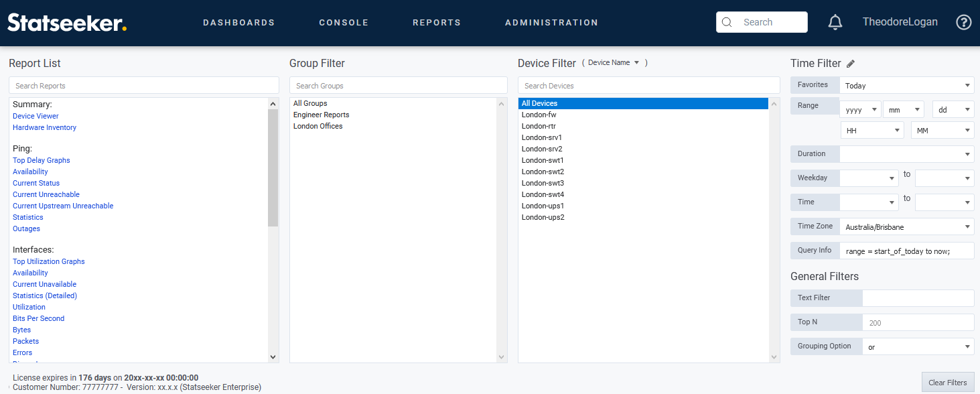Select the London Offices group
The height and width of the screenshot is (394, 980).
coord(318,127)
